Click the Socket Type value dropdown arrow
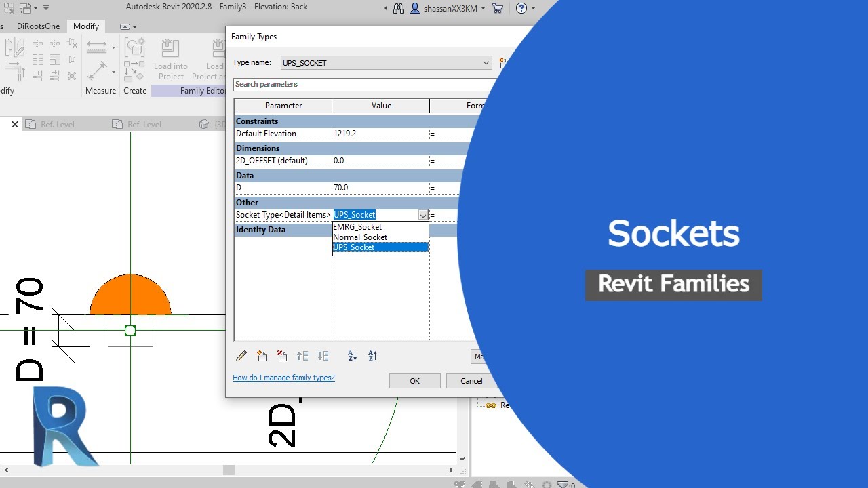 click(422, 215)
